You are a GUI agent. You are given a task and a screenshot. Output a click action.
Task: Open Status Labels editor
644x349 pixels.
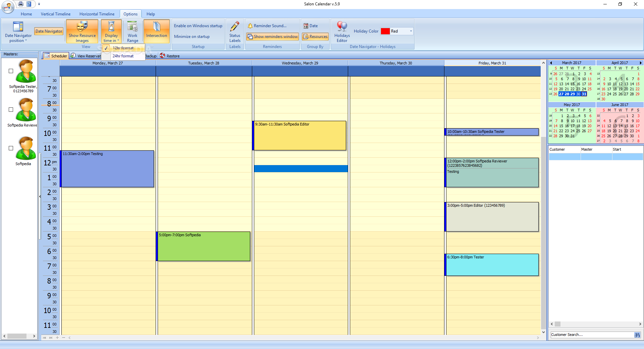point(235,32)
